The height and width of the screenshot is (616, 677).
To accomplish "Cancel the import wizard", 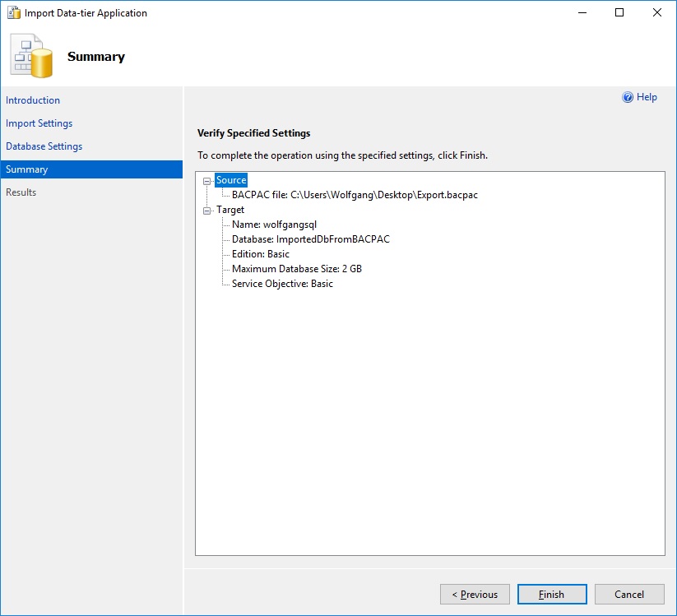I will click(629, 595).
